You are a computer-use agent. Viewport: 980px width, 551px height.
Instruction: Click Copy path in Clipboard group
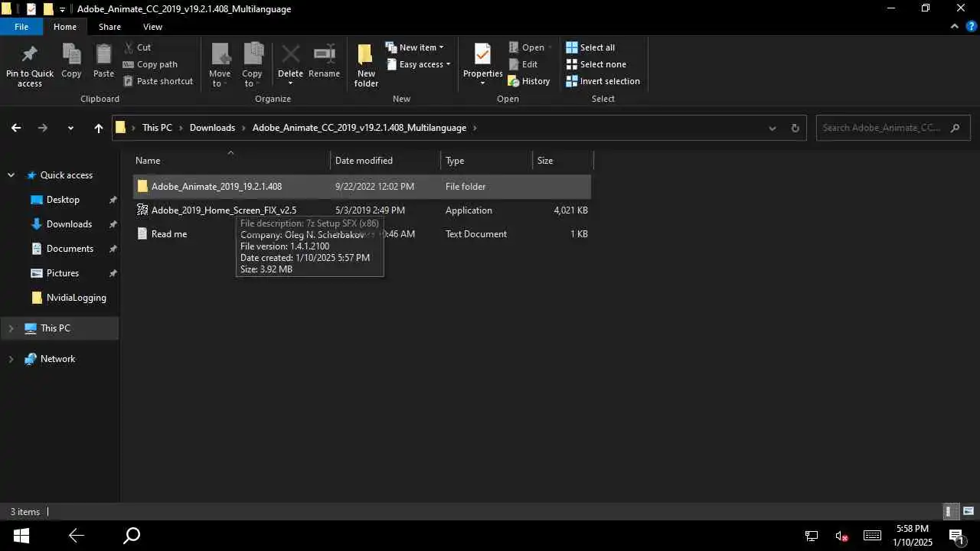(150, 64)
